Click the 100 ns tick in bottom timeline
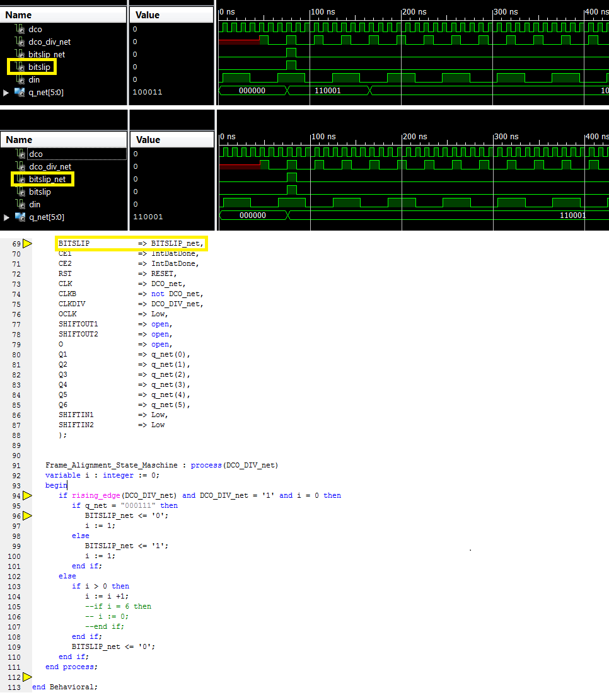Image resolution: width=609 pixels, height=700 pixels. pos(323,136)
